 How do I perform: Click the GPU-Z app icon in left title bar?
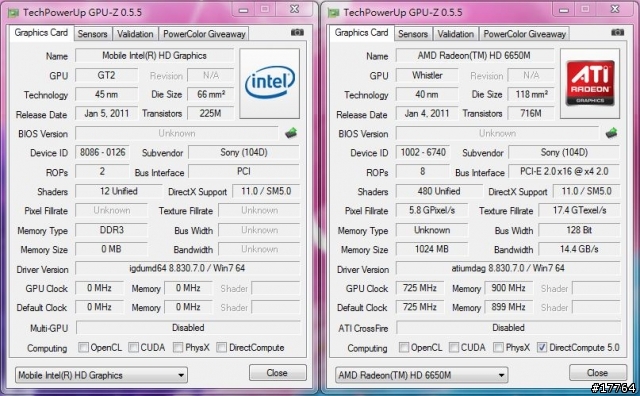(13, 13)
